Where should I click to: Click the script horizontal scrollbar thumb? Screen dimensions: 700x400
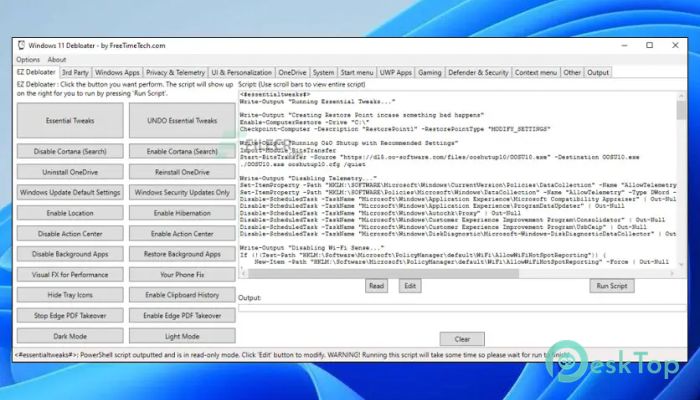(383, 273)
